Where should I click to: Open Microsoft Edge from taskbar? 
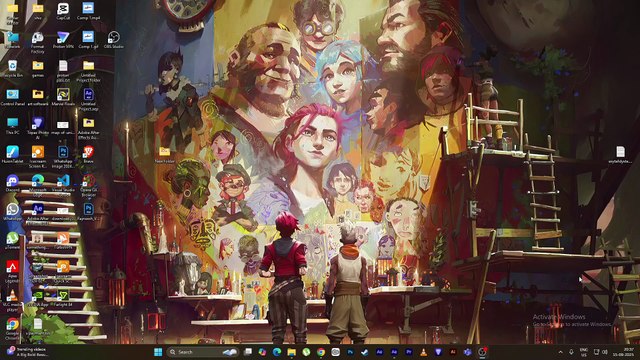coord(277,352)
